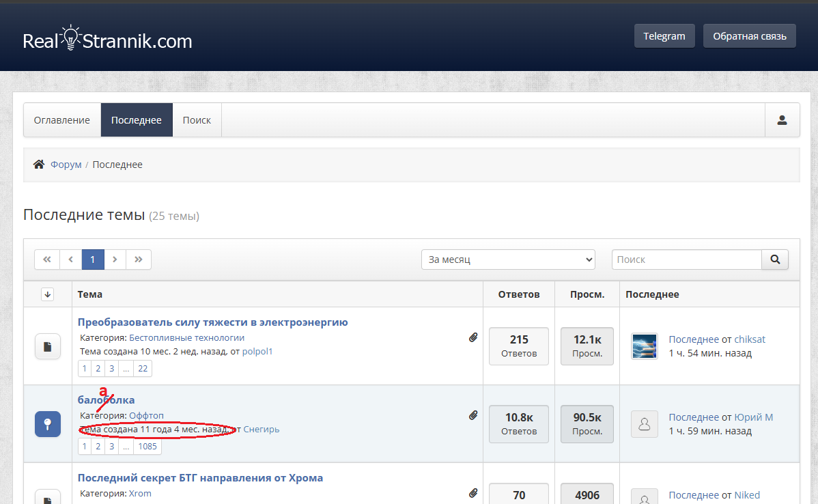818x504 pixels.
Task: Click the Форум breadcrumb link
Action: [66, 165]
